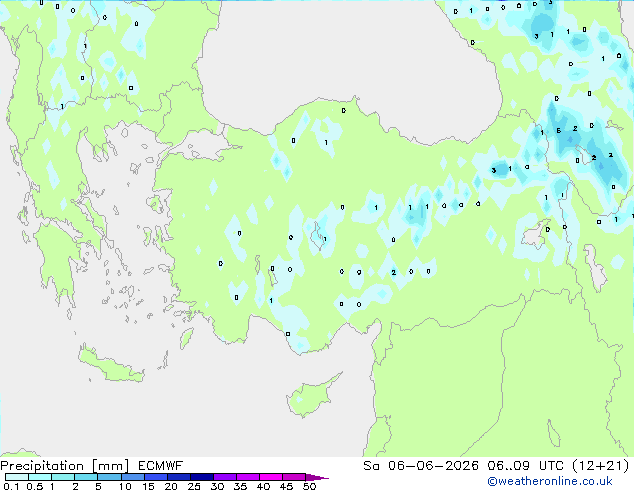This screenshot has width=634, height=490.
Task: Click the '30' legend value label
Action: (x=217, y=486)
